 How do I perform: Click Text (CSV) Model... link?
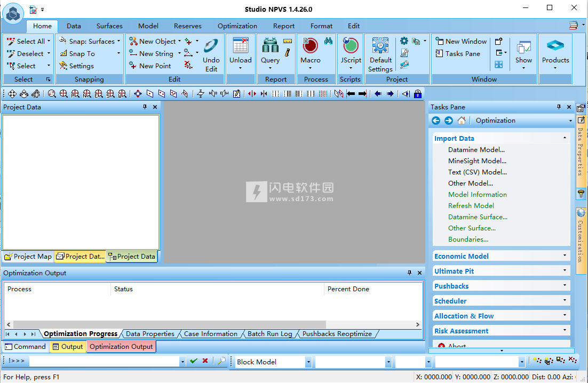point(478,172)
